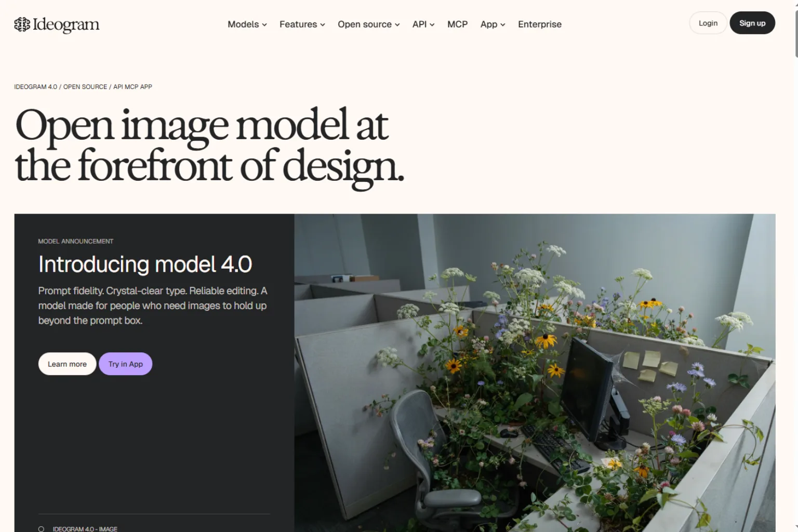Select the Ideogram 4.0 - Image radio indicator
The image size is (798, 532).
(41, 529)
